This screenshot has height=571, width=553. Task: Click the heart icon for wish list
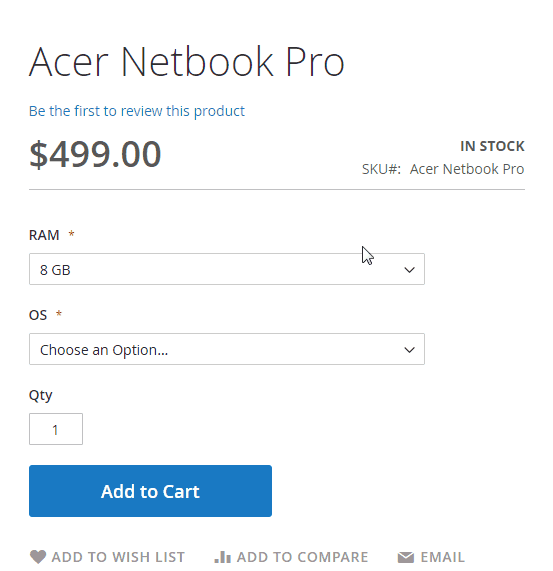coord(37,556)
